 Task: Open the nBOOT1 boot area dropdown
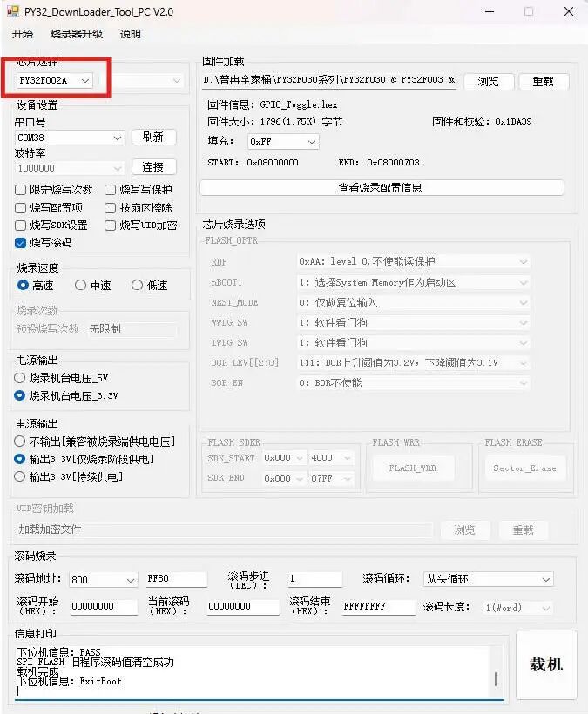point(413,283)
